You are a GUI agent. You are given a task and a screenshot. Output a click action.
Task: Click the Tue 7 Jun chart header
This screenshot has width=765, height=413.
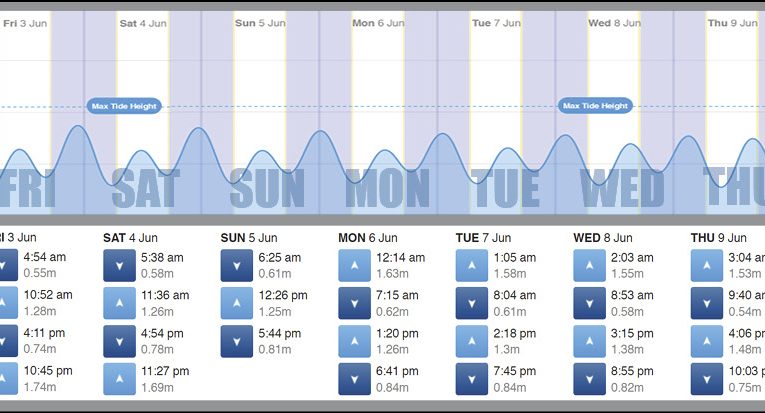pos(496,22)
